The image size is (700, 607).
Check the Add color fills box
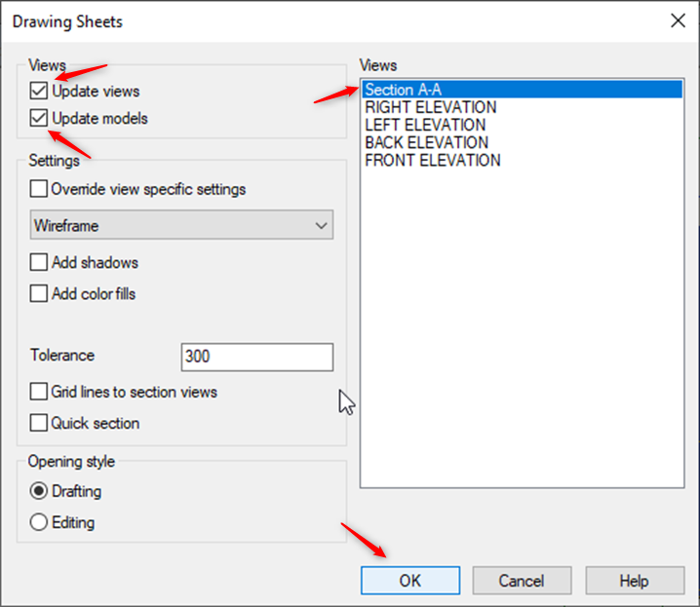pyautogui.click(x=39, y=293)
